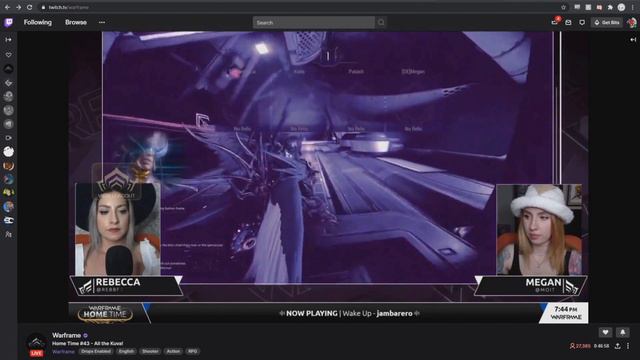
Task: Click the twitch.tv address bar
Action: pos(302,7)
